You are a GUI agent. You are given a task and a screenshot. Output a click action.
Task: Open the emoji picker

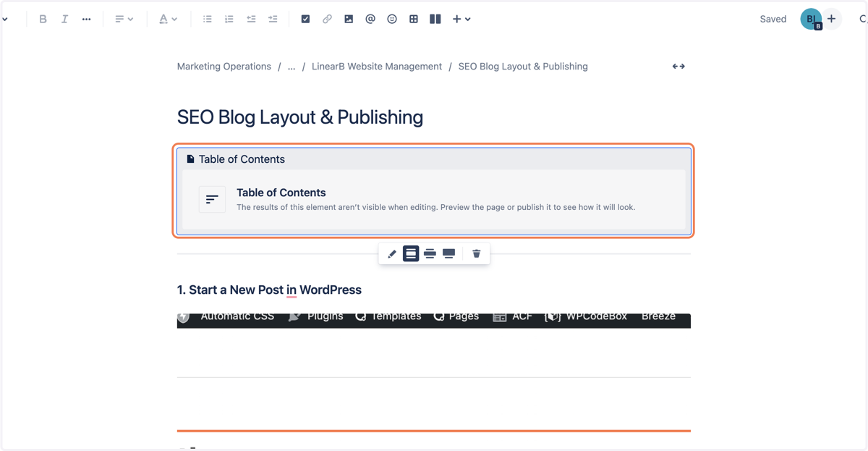pyautogui.click(x=392, y=19)
